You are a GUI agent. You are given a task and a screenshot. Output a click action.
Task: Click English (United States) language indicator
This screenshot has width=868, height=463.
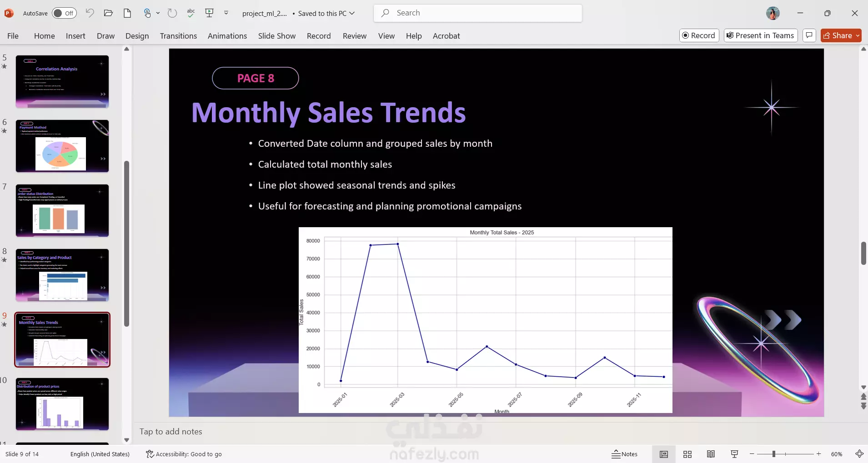coord(100,454)
